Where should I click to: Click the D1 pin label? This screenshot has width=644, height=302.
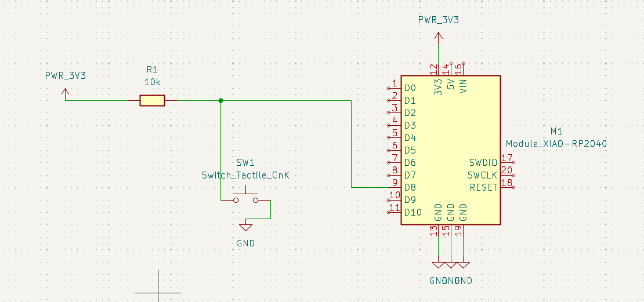[x=410, y=100]
